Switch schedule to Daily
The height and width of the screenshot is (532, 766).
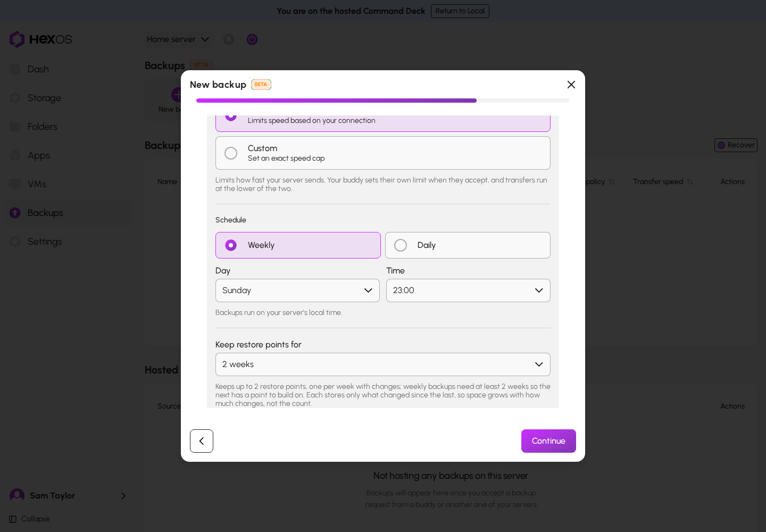(468, 245)
